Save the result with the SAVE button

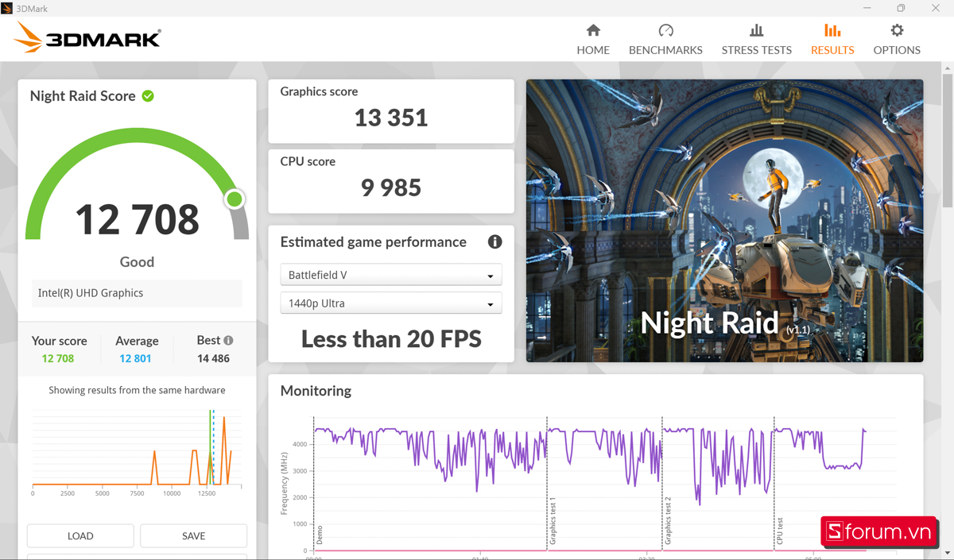point(193,535)
